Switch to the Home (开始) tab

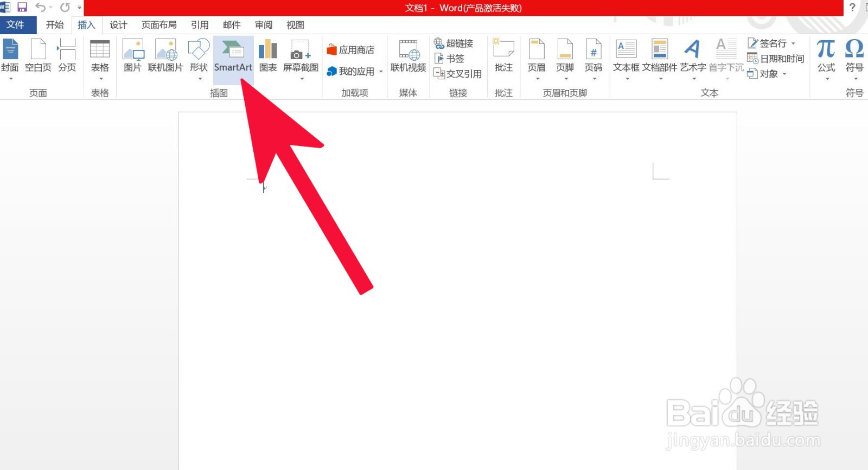point(55,25)
